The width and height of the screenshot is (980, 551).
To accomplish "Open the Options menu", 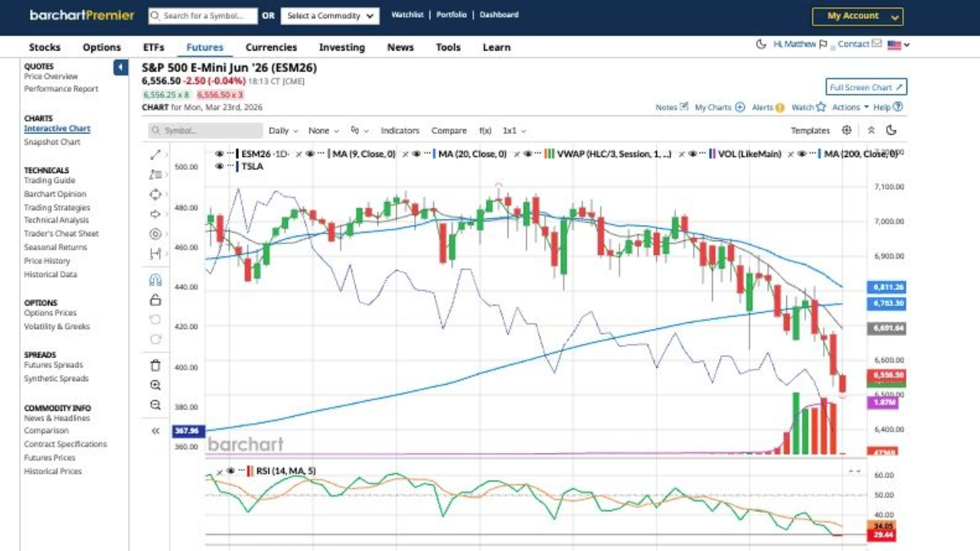I will 102,47.
